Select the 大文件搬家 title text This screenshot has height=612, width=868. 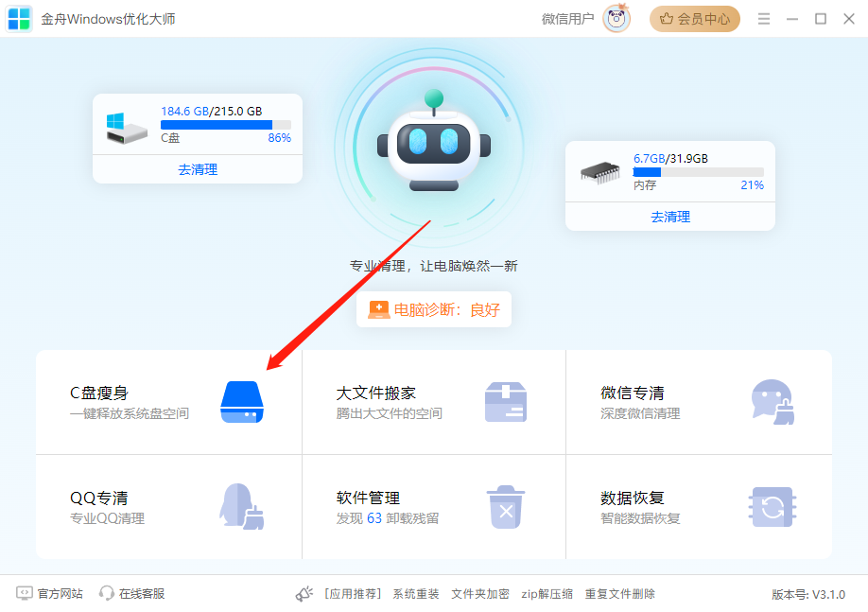376,393
